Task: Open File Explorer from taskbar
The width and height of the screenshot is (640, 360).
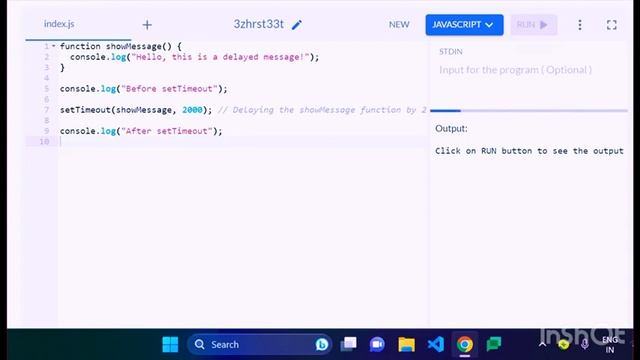Action: pos(407,344)
